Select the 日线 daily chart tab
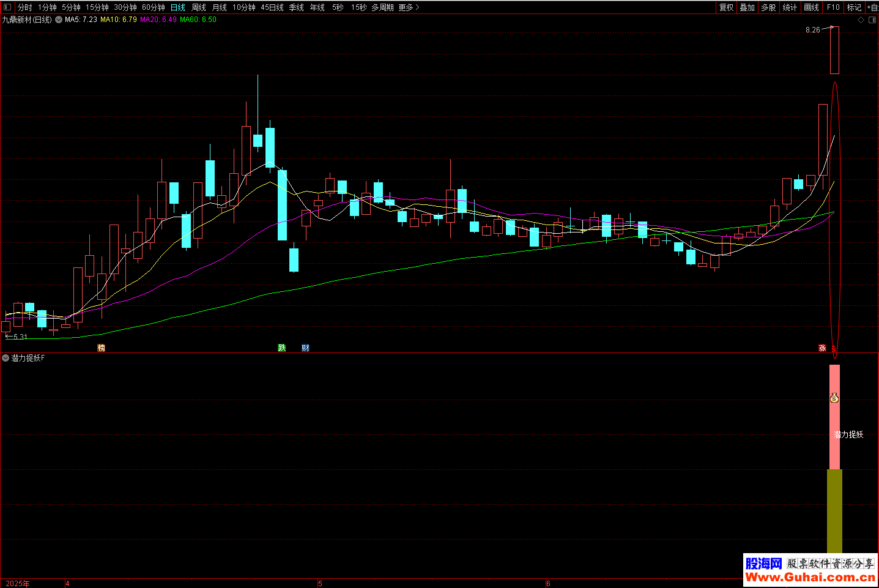The image size is (879, 588). coord(178,7)
